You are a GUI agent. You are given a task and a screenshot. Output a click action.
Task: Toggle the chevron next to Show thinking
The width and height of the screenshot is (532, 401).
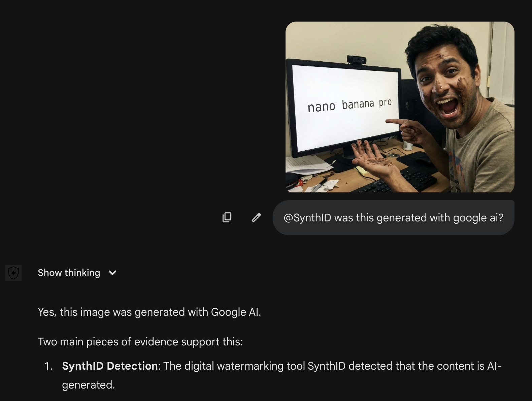[112, 273]
